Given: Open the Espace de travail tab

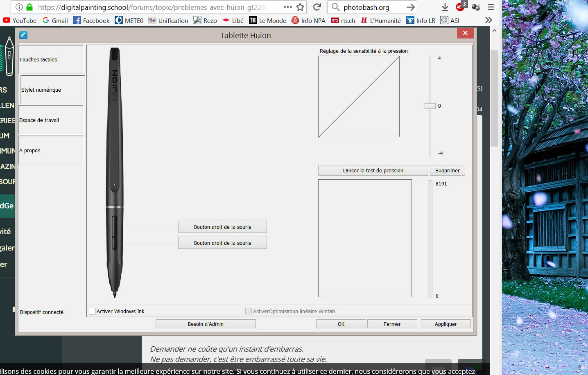Looking at the screenshot, I should 51,120.
